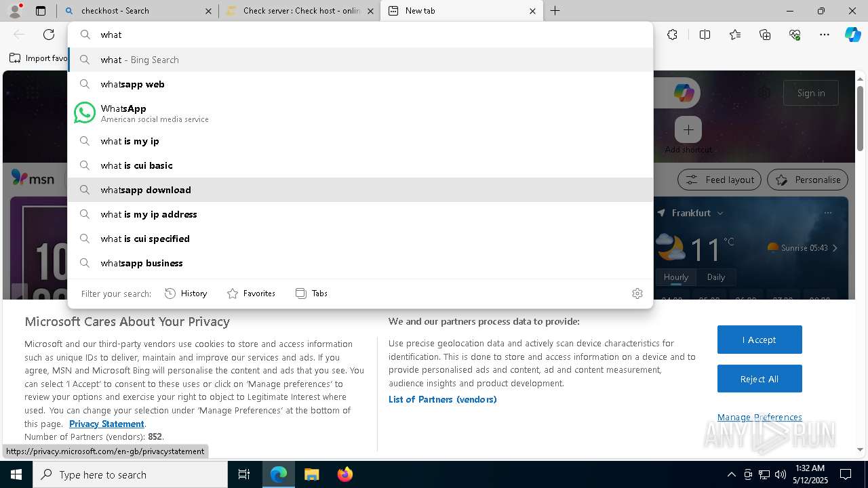
Task: Filter search by History
Action: pos(186,293)
